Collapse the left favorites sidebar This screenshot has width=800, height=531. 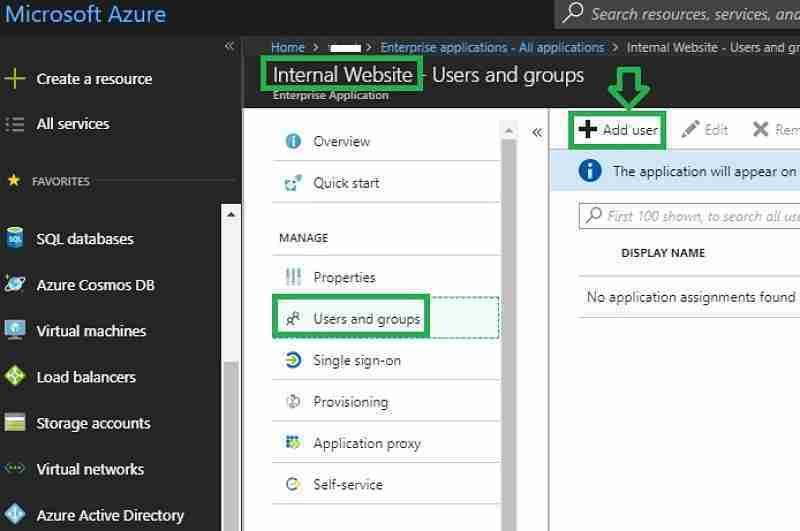pos(229,46)
